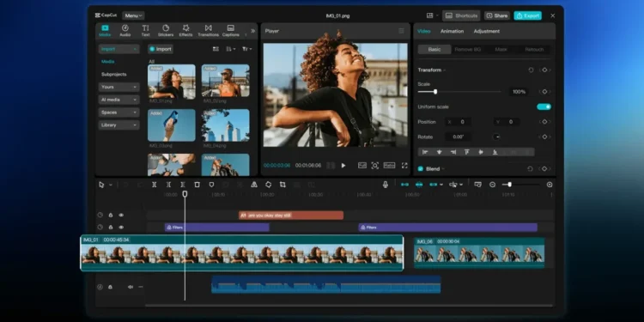Open the Stickers panel

[166, 30]
